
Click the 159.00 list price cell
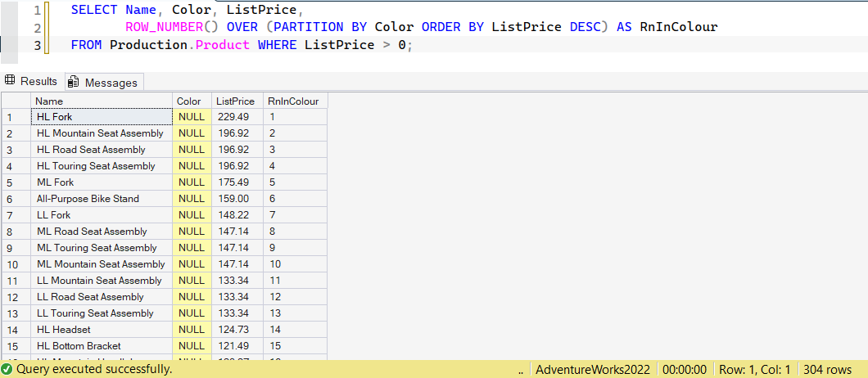coord(237,199)
